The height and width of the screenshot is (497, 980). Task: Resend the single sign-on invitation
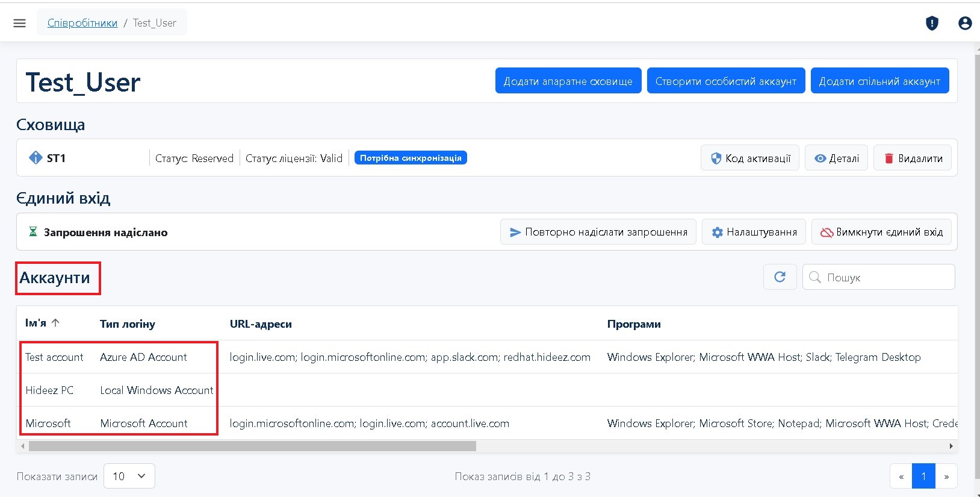pyautogui.click(x=598, y=232)
